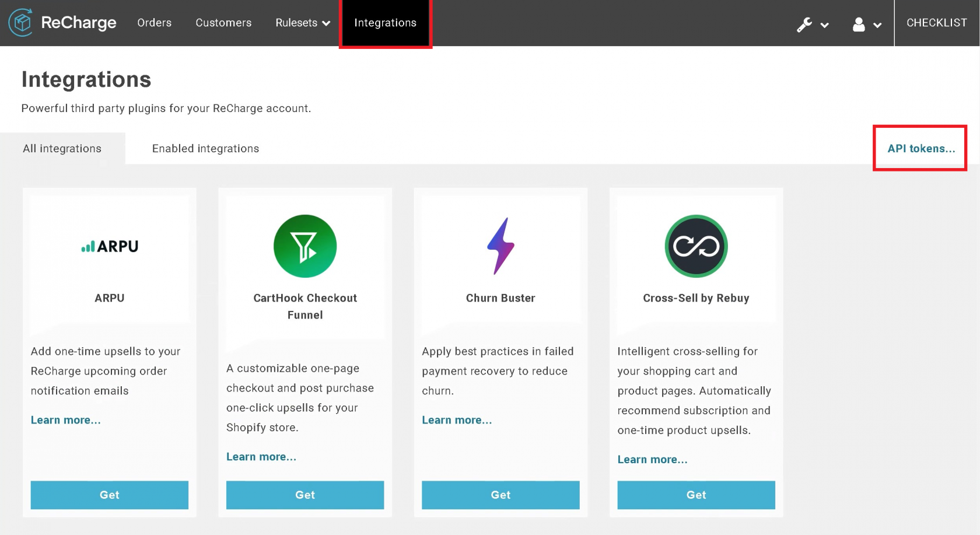Get the CartHook Checkout Funnel integration

pyautogui.click(x=305, y=495)
